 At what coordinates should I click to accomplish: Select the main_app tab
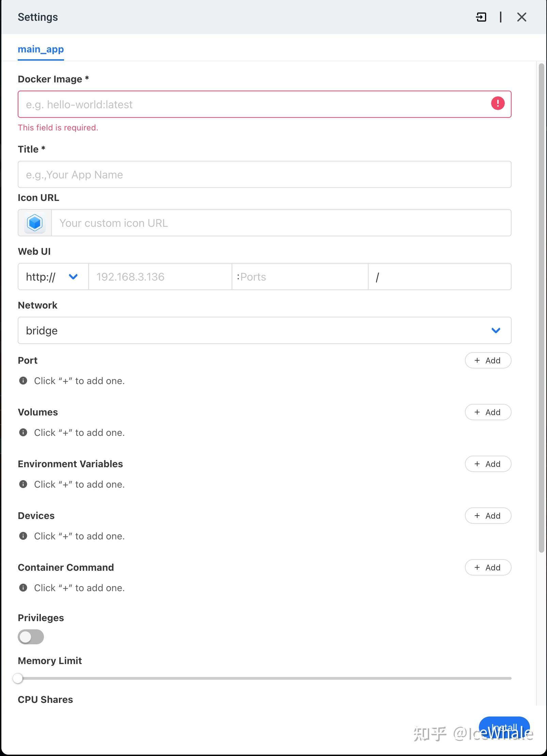point(41,49)
